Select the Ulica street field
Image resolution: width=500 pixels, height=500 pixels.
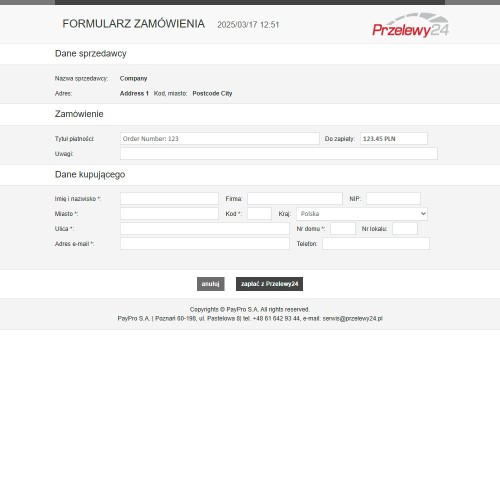pyautogui.click(x=205, y=229)
